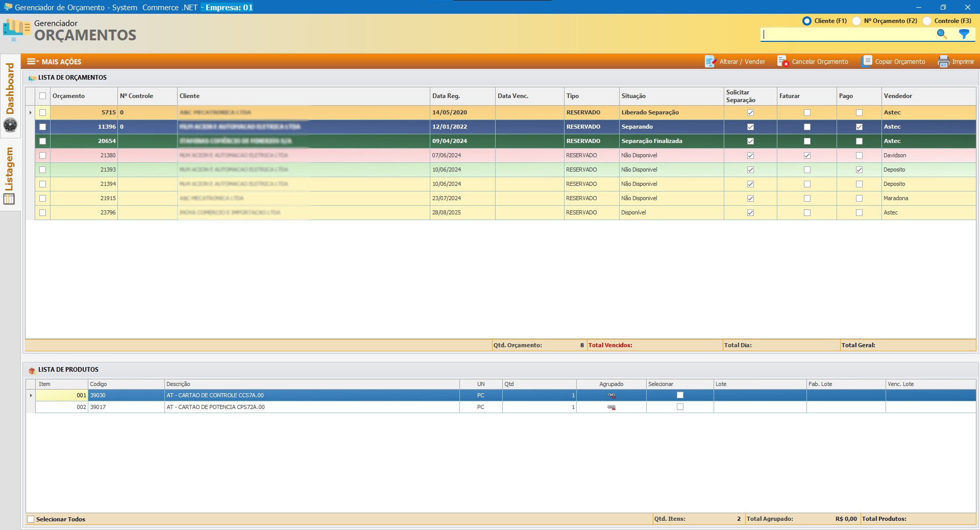
Task: Check the Selecionar Todos checkbox
Action: (31, 519)
